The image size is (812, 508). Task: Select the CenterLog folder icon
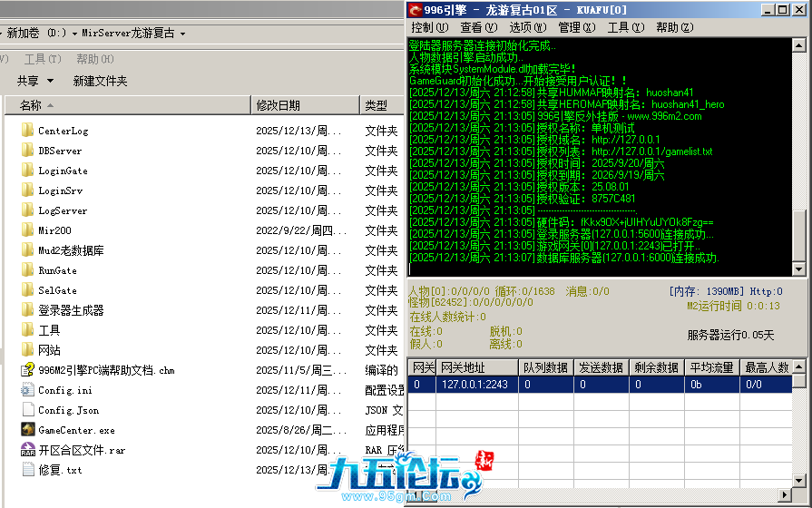pyautogui.click(x=27, y=131)
